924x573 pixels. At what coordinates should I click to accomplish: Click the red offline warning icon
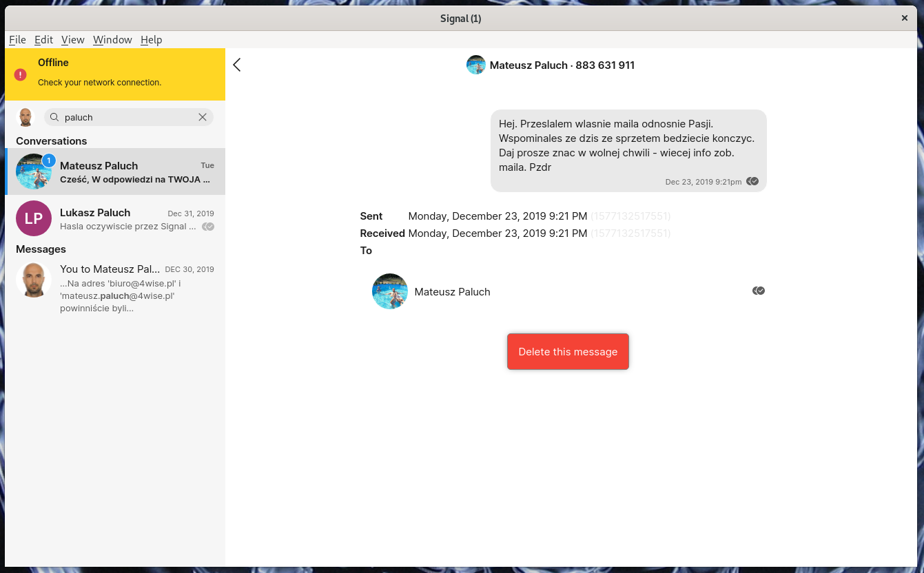[21, 74]
